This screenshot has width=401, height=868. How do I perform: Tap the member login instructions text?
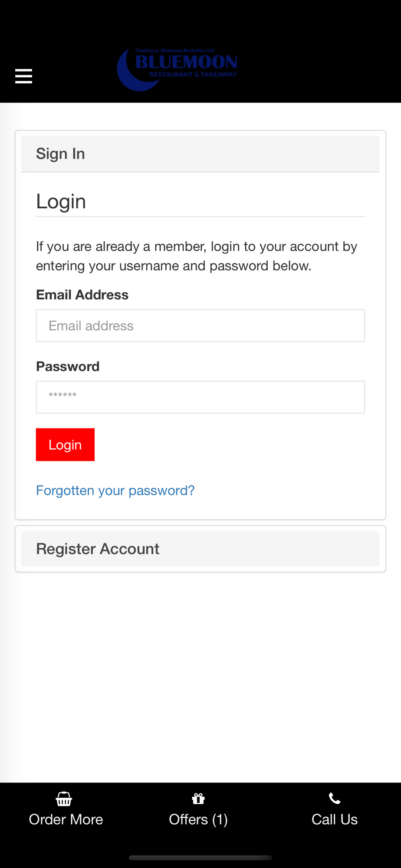(197, 256)
